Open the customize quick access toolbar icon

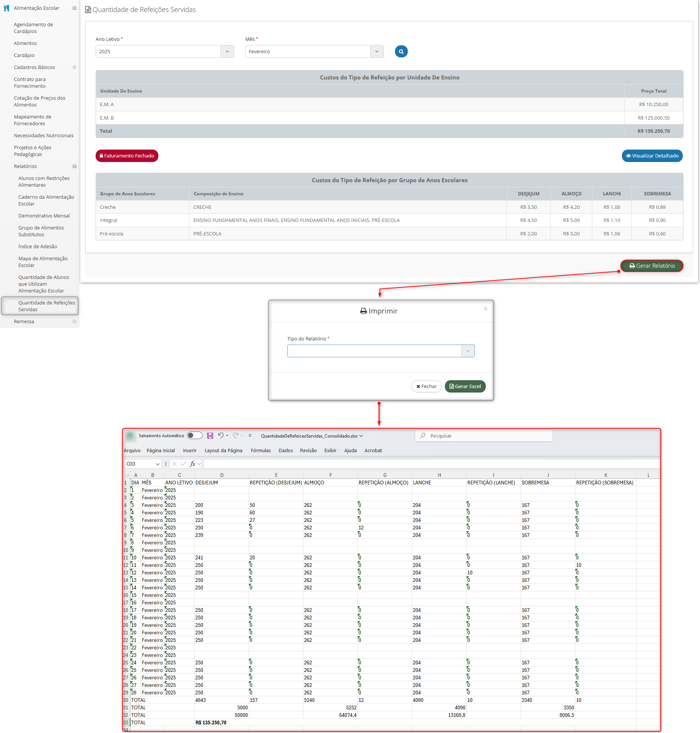click(250, 436)
